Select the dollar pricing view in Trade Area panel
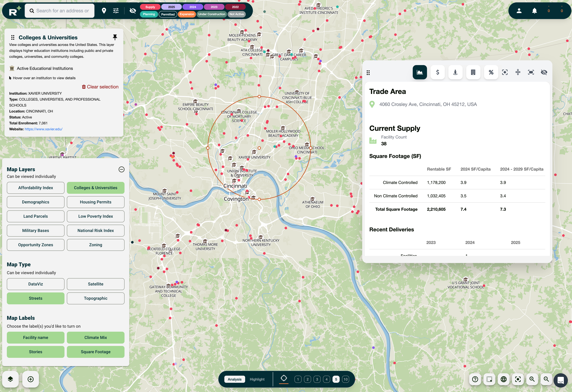 click(x=438, y=72)
